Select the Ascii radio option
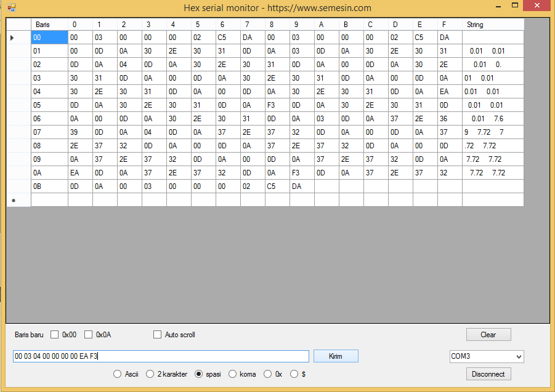Viewport: 555px width, 392px height. click(117, 374)
